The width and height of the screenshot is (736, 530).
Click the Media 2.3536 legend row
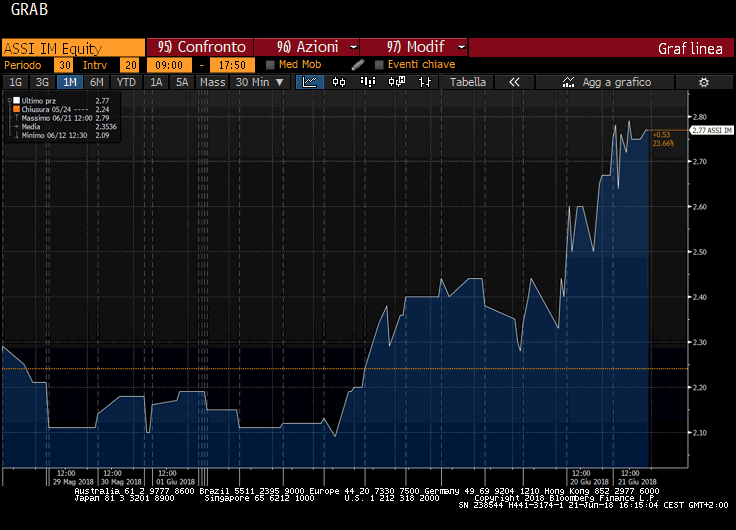(x=65, y=127)
